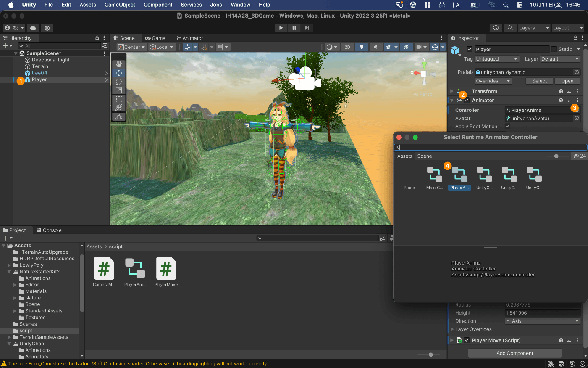Select the Hand view tool
588x368 pixels.
click(119, 64)
